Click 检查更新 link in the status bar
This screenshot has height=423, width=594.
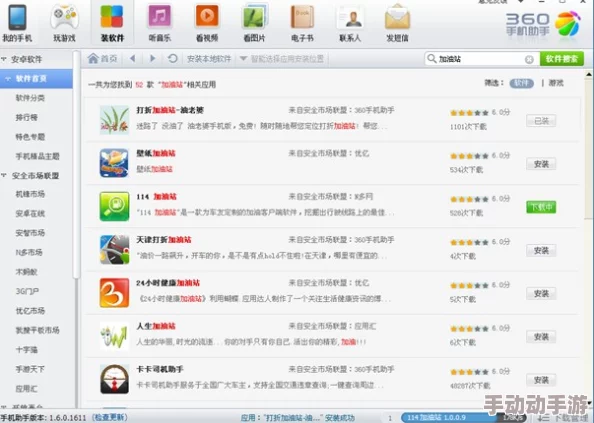[109, 417]
